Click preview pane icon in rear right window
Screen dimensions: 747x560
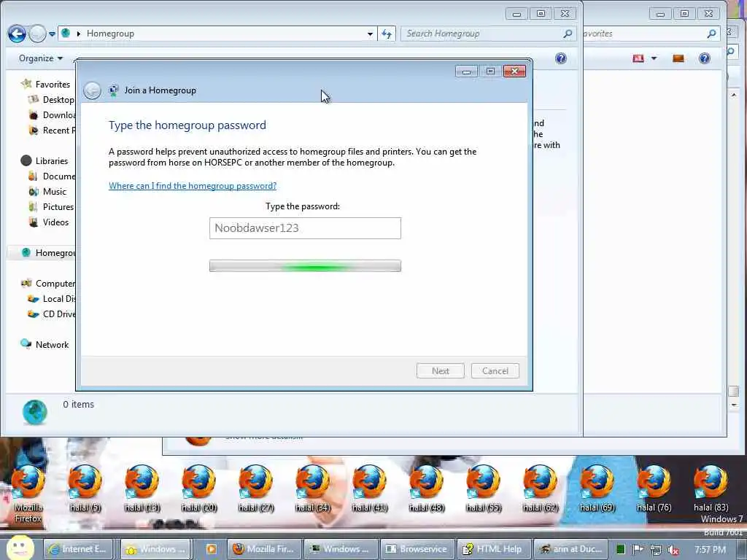pos(678,58)
